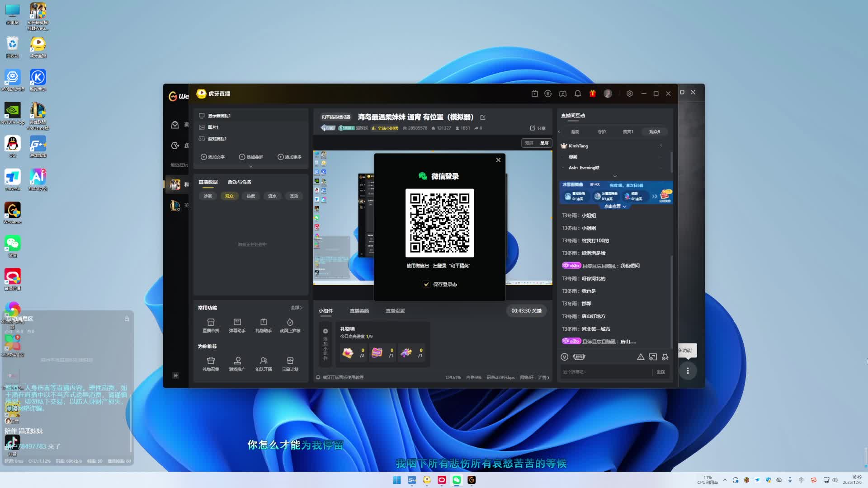This screenshot has width=868, height=488.
Task: Click the 组队开播 team broadcast icon
Action: [264, 363]
